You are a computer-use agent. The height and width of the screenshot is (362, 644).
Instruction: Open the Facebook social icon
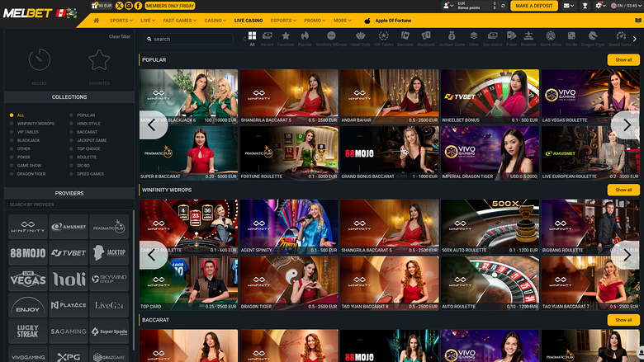138,6
